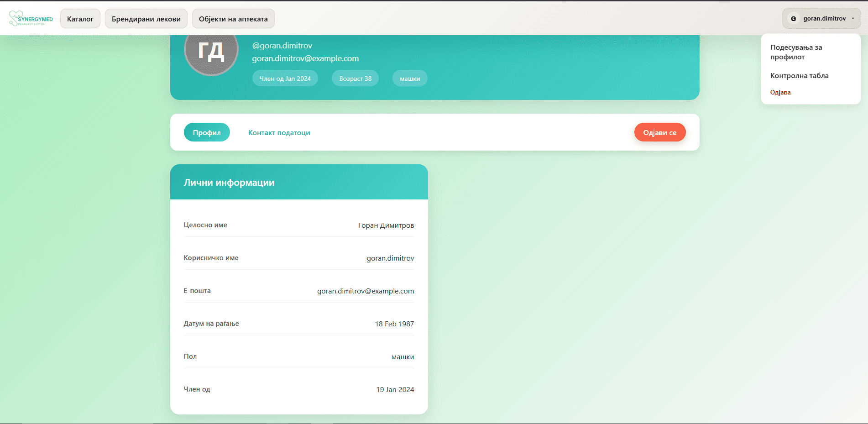Open Контролна табла from dropdown

click(799, 76)
